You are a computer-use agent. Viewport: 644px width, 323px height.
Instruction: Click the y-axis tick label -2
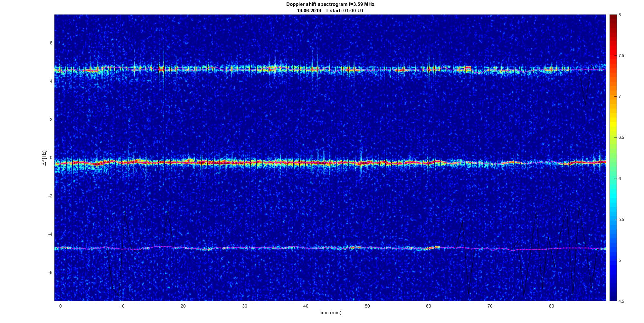click(50, 196)
